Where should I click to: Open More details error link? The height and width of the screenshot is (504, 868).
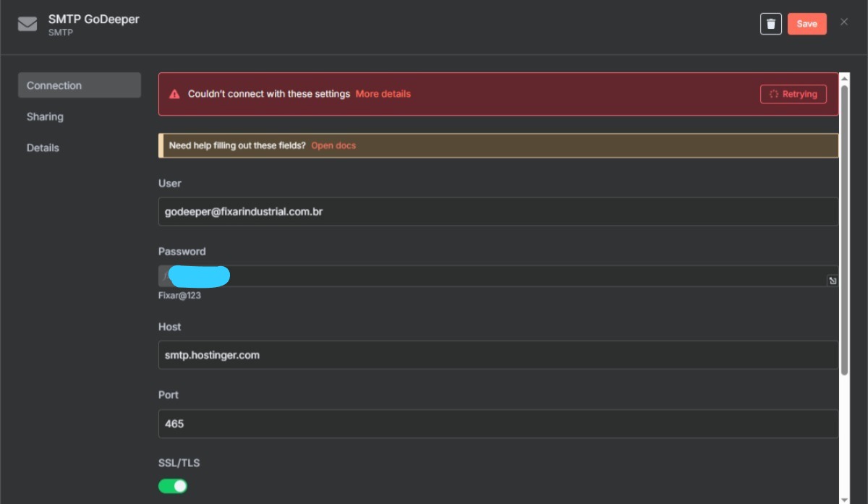click(383, 94)
